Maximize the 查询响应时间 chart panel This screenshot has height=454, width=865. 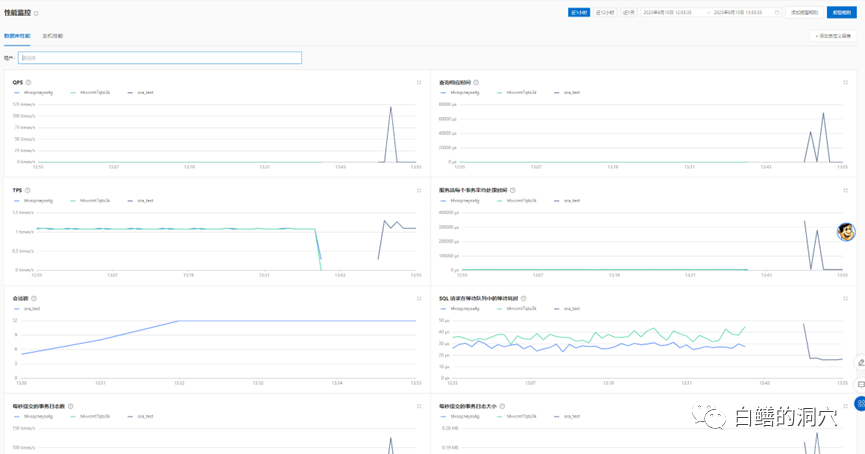click(x=845, y=82)
